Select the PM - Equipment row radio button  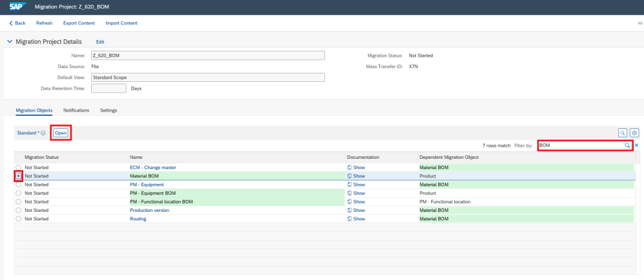click(x=18, y=184)
